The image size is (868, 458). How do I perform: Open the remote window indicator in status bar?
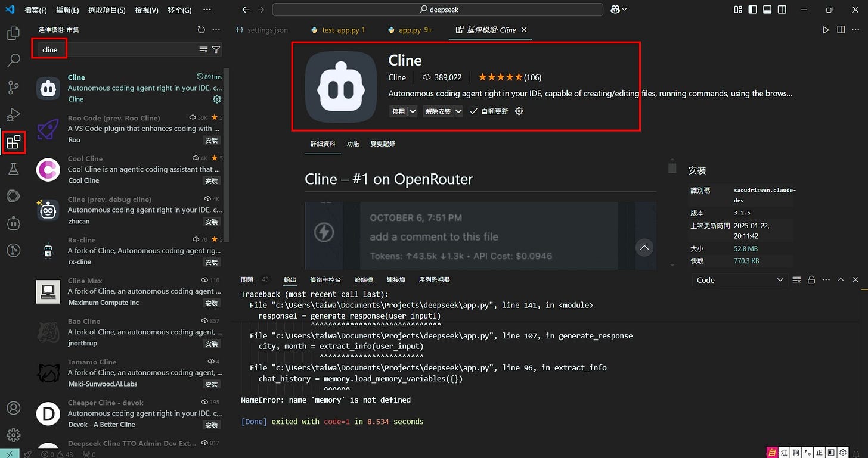[9, 454]
